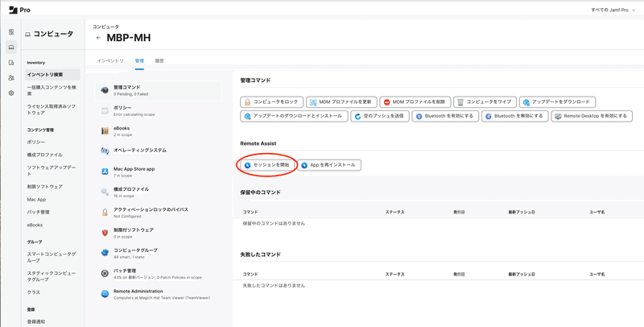This screenshot has height=327, width=644.
Task: Click the eBooks bookshelf icon
Action: pos(105,131)
